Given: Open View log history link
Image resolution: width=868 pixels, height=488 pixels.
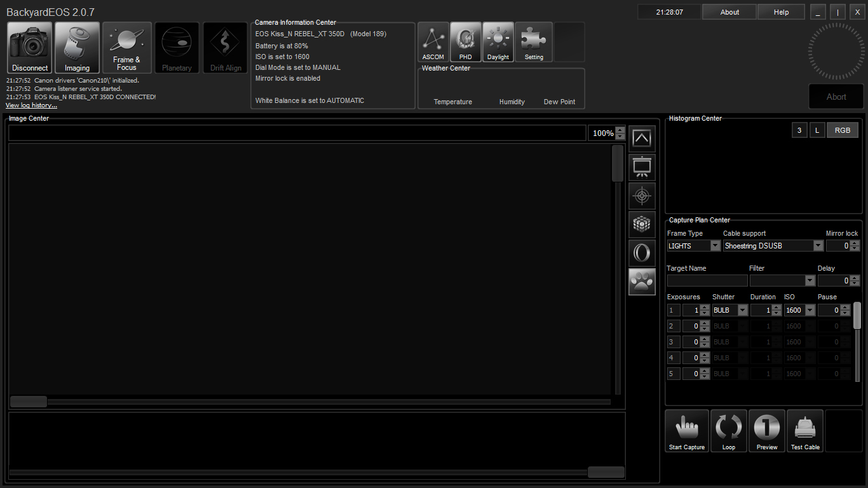Looking at the screenshot, I should pos(32,105).
